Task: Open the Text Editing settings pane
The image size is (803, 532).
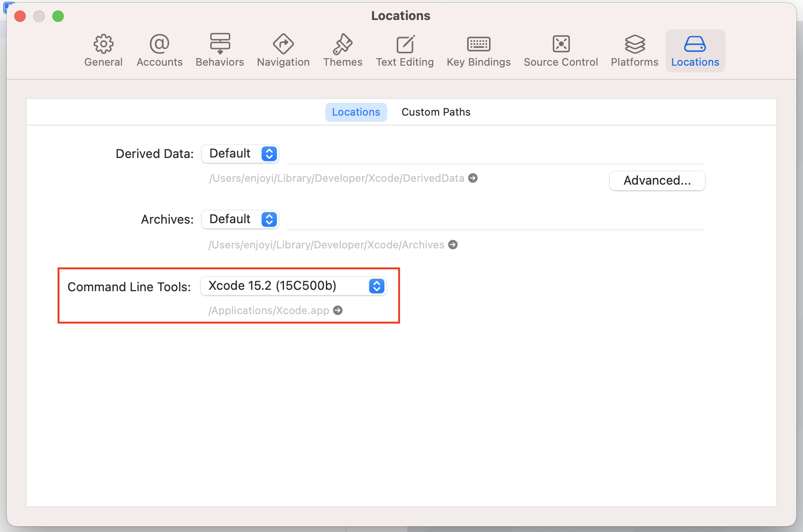Action: pyautogui.click(x=405, y=51)
